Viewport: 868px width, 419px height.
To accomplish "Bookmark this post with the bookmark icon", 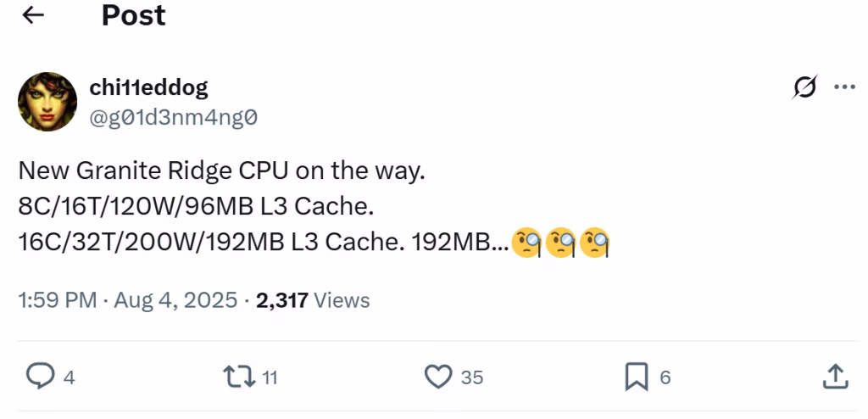I will (636, 377).
